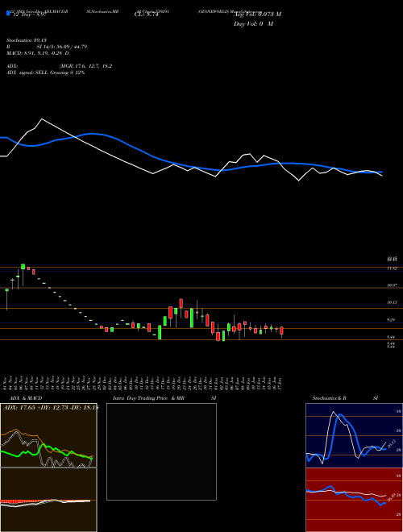Click the "(MGR) 17.6, 12.7, 18.2" ADX values

pyautogui.click(x=85, y=66)
